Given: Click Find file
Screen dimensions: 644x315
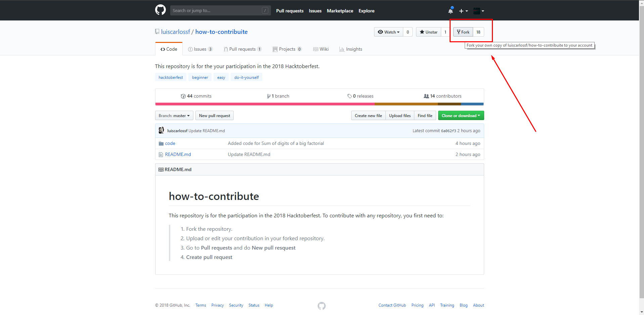Looking at the screenshot, I should coord(425,115).
